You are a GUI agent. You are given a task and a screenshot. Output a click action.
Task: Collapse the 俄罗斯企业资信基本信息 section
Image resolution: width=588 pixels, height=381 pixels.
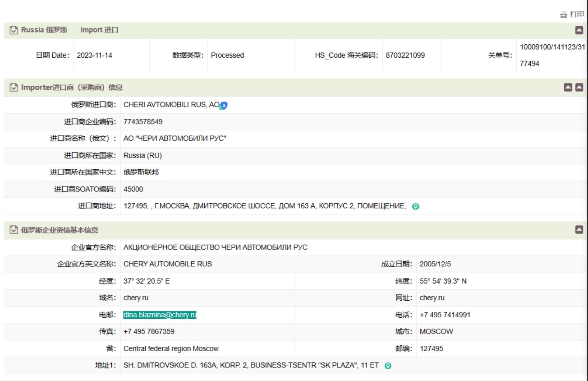pyautogui.click(x=579, y=230)
